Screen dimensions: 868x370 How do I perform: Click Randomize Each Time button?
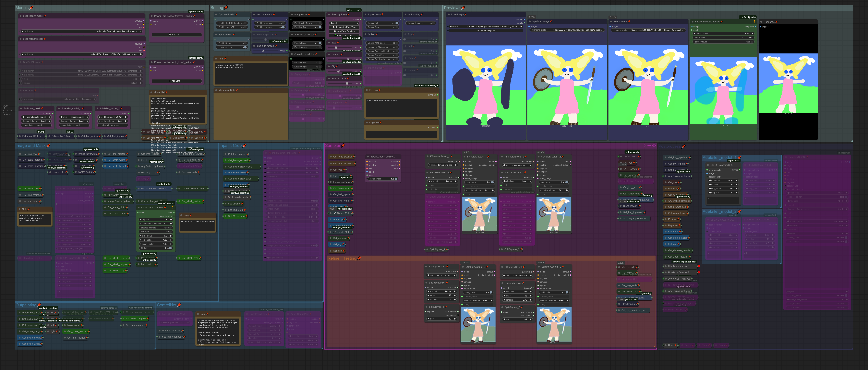344,27
